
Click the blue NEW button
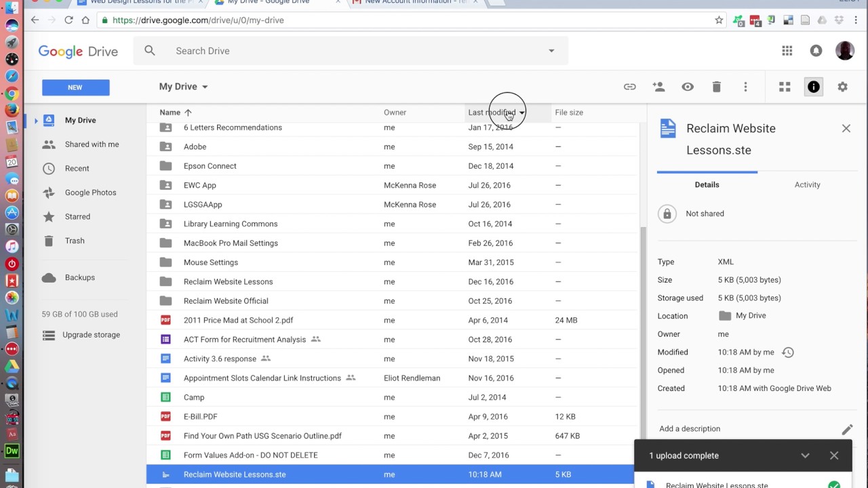coord(75,87)
